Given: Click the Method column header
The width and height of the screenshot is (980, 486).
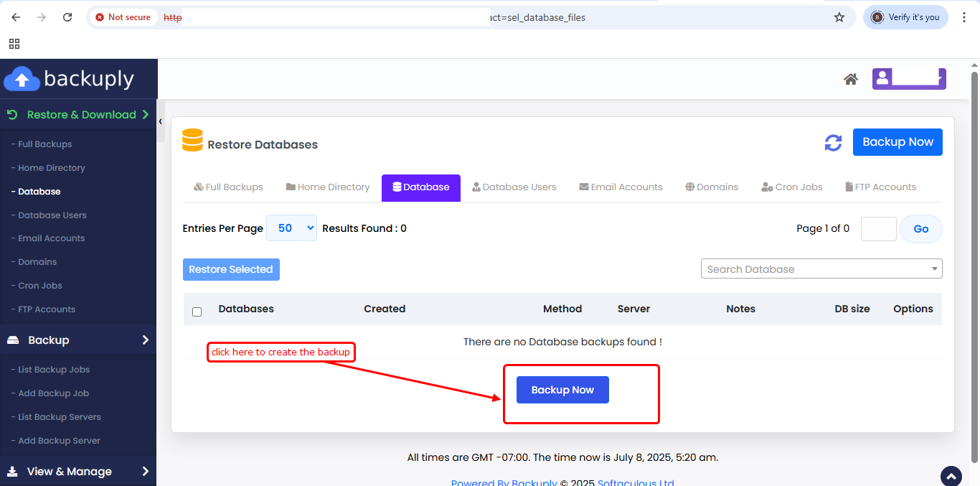Looking at the screenshot, I should pyautogui.click(x=562, y=309).
